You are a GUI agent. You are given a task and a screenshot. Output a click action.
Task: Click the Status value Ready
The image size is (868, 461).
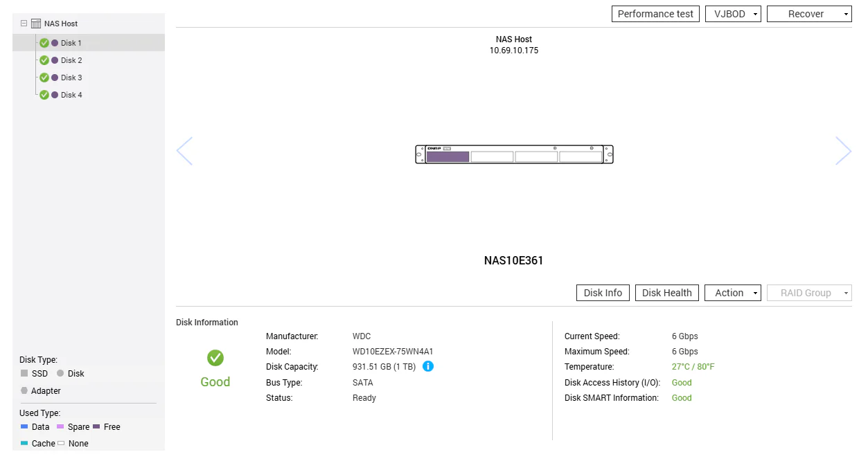pos(364,398)
